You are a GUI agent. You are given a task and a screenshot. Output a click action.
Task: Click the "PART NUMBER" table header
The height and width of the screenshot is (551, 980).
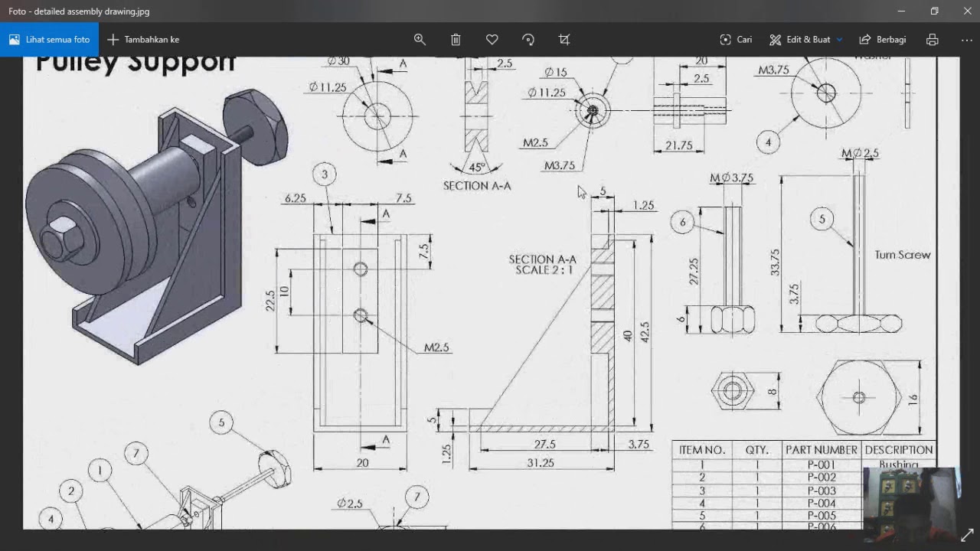[821, 450]
